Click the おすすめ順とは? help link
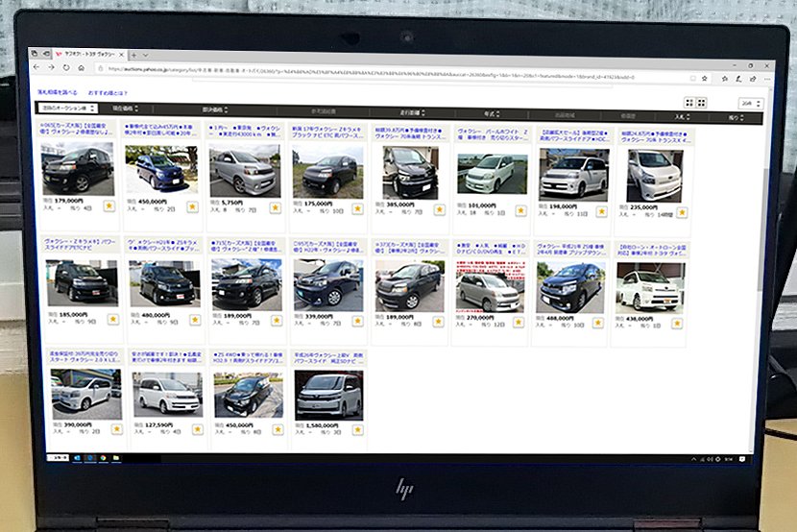 click(110, 92)
